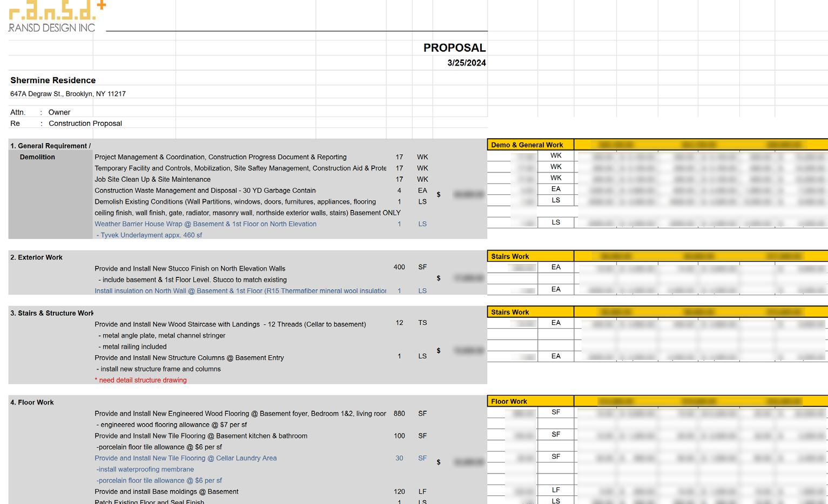Click the Project Management & Coordination line item

[x=220, y=157]
